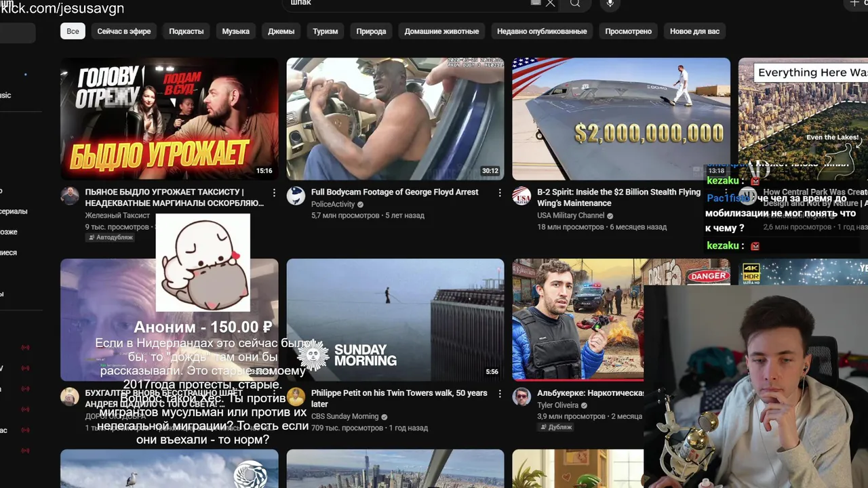The height and width of the screenshot is (488, 868).
Task: Select the Все filter chip
Action: tap(73, 31)
